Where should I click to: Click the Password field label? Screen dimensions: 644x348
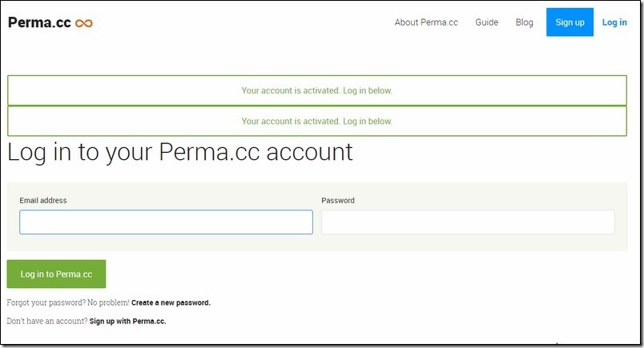click(337, 200)
